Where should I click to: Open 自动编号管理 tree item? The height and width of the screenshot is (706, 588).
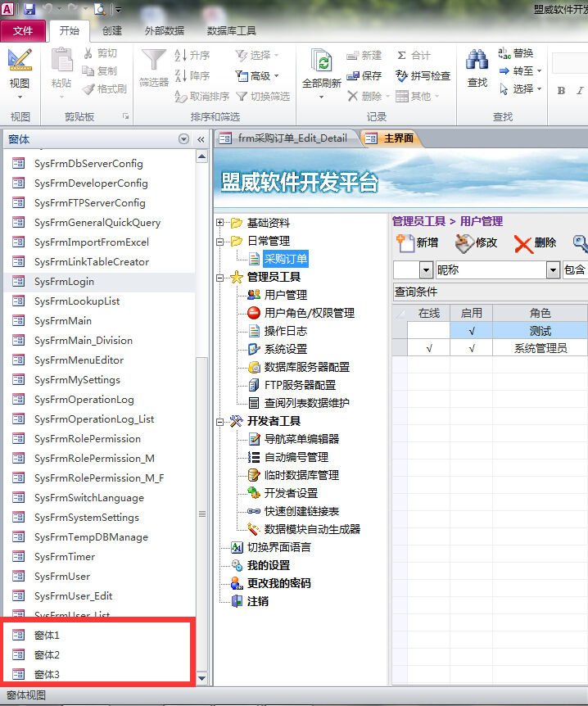[296, 457]
